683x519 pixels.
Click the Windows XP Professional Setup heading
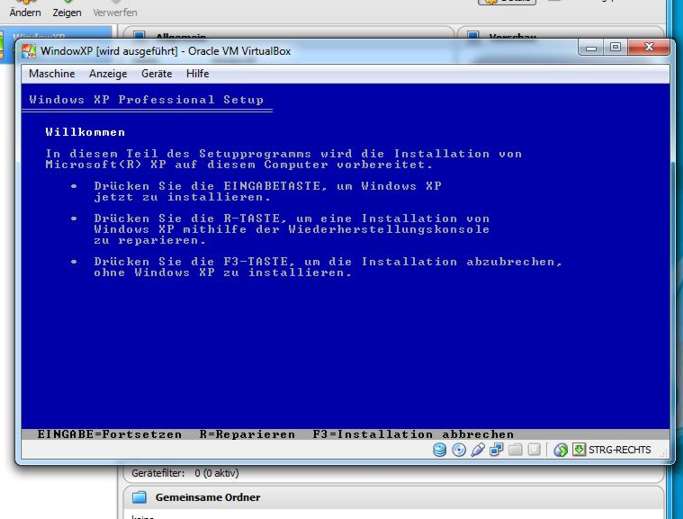click(x=146, y=99)
